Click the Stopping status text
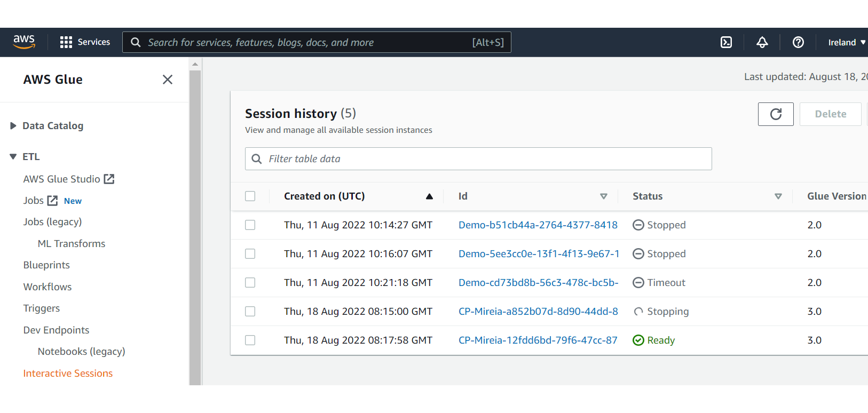This screenshot has width=868, height=413. 668,312
